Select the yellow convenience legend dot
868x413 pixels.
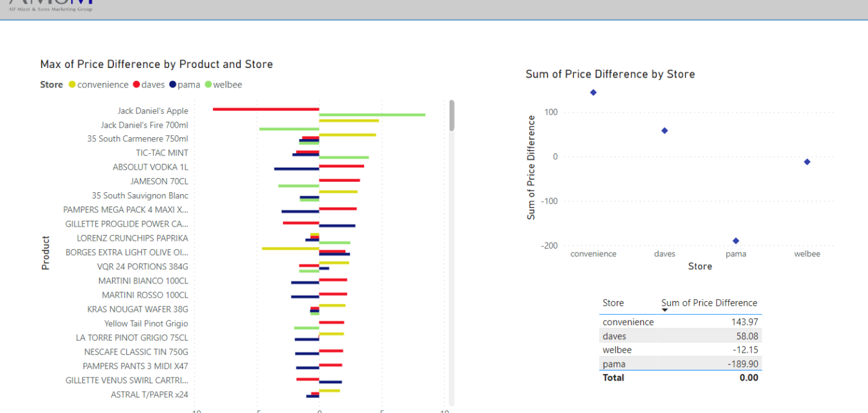coord(72,85)
